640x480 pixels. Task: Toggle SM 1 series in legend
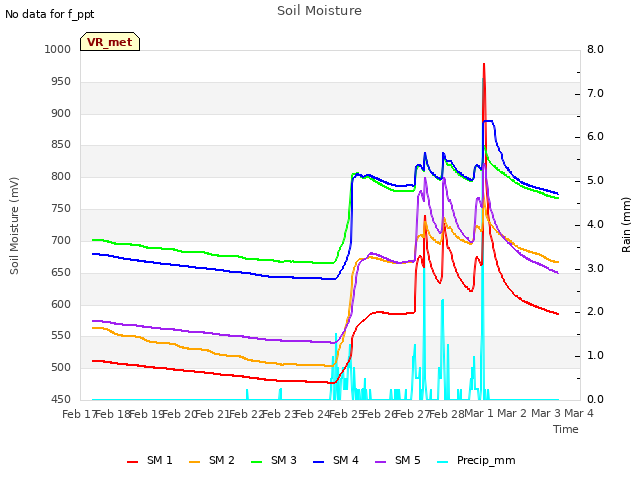click(x=150, y=460)
